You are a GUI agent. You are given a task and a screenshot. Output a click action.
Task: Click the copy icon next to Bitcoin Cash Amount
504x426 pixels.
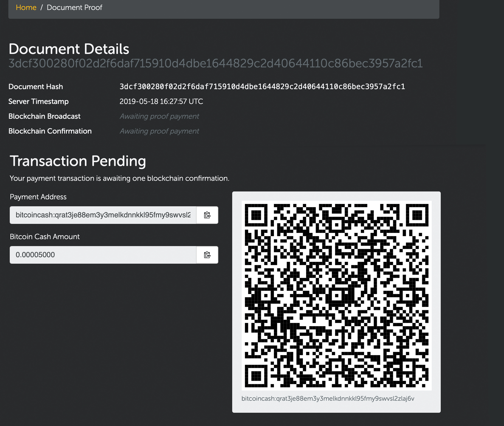pyautogui.click(x=207, y=254)
